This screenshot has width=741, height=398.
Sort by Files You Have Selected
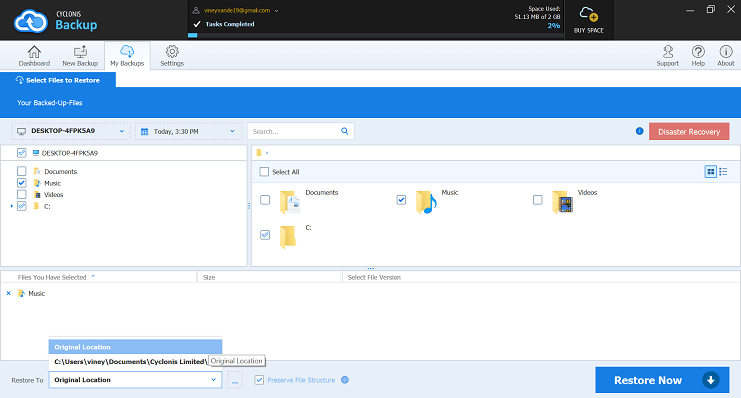(x=52, y=277)
